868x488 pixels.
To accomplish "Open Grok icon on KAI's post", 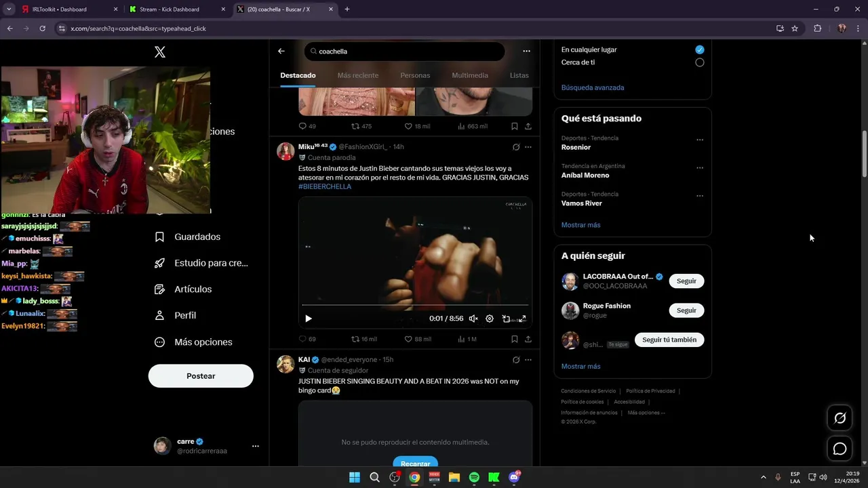I will pos(516,360).
